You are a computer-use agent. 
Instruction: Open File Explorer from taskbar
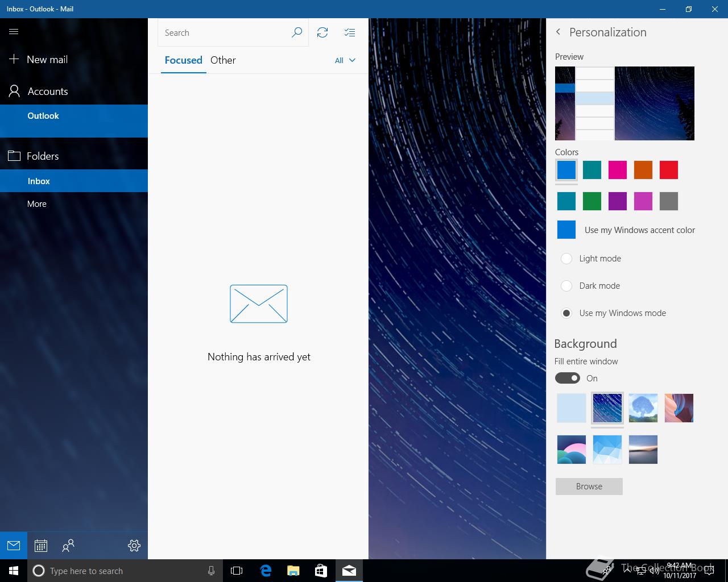coord(293,571)
